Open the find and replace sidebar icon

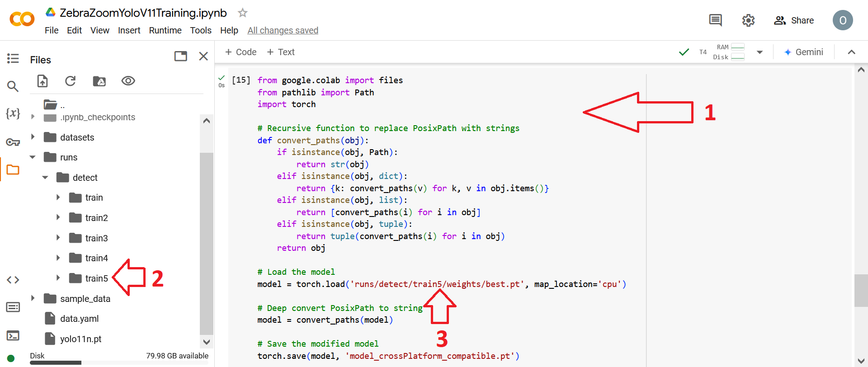[13, 86]
